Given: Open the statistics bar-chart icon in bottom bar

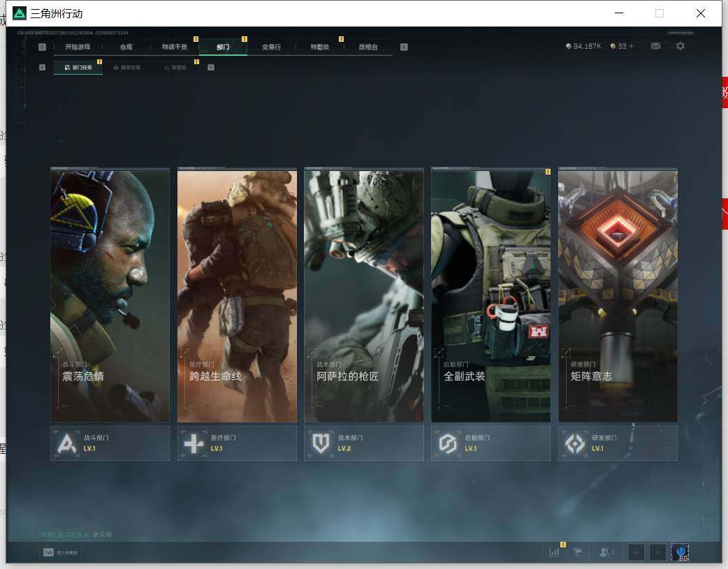Looking at the screenshot, I should pyautogui.click(x=554, y=552).
